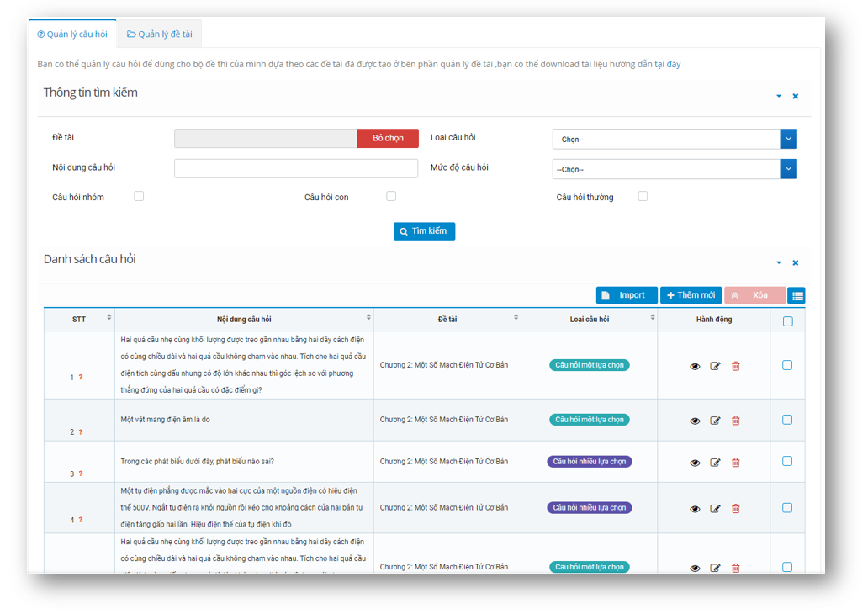Open the list view options icon button

797,295
